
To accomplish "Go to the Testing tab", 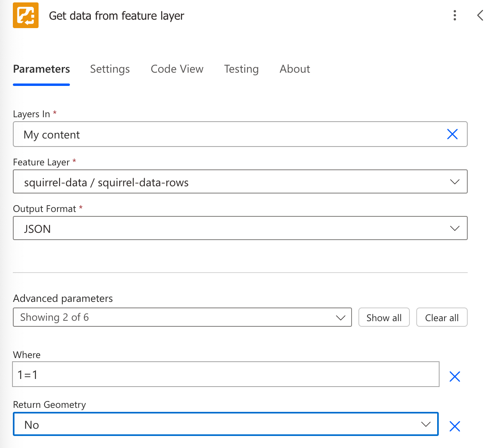I will tap(241, 69).
